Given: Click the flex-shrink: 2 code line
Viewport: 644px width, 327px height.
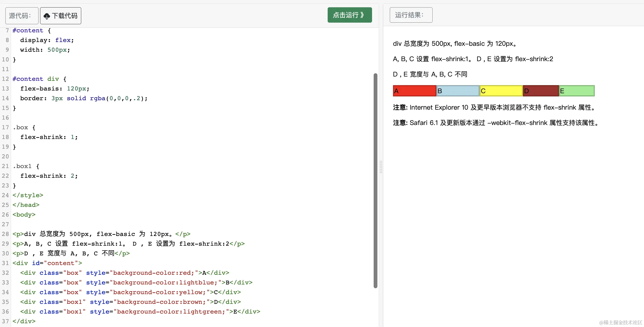Looking at the screenshot, I should coord(49,176).
